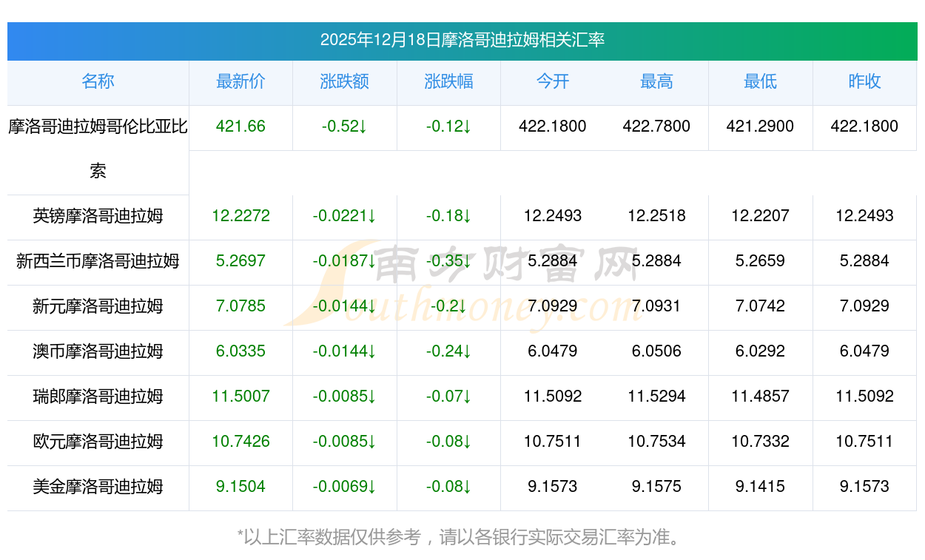The width and height of the screenshot is (925, 560).
Task: Click the 最高 column header
Action: tap(656, 82)
